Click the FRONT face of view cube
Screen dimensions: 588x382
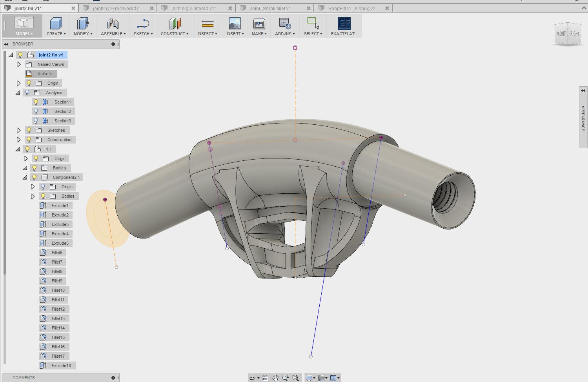(561, 34)
